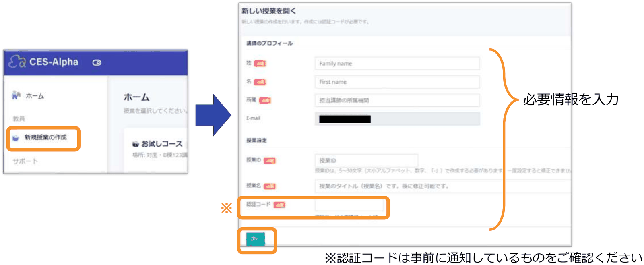Click the home icon in sidebar

click(16, 95)
